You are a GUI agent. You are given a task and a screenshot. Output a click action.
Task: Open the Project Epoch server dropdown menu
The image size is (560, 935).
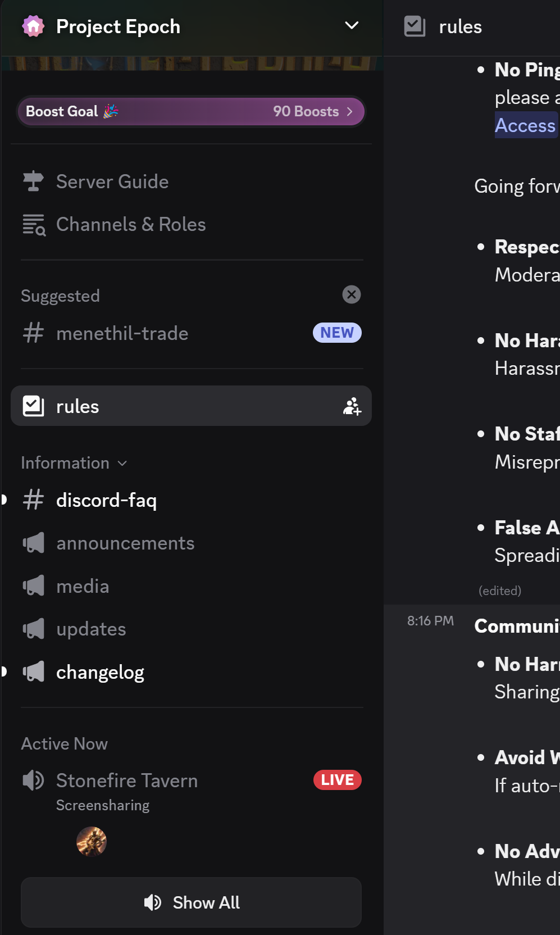(352, 26)
